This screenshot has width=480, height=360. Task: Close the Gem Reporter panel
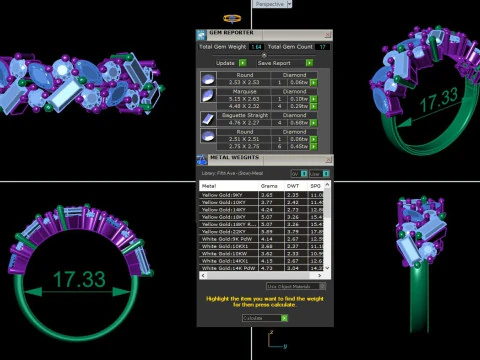(328, 35)
